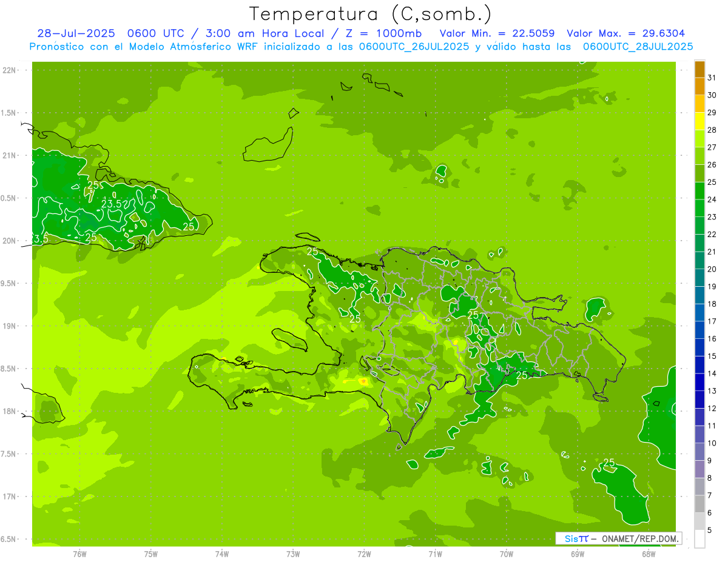Click 'Valor Min. = 22.5059'
The image size is (728, 562).
497,33
